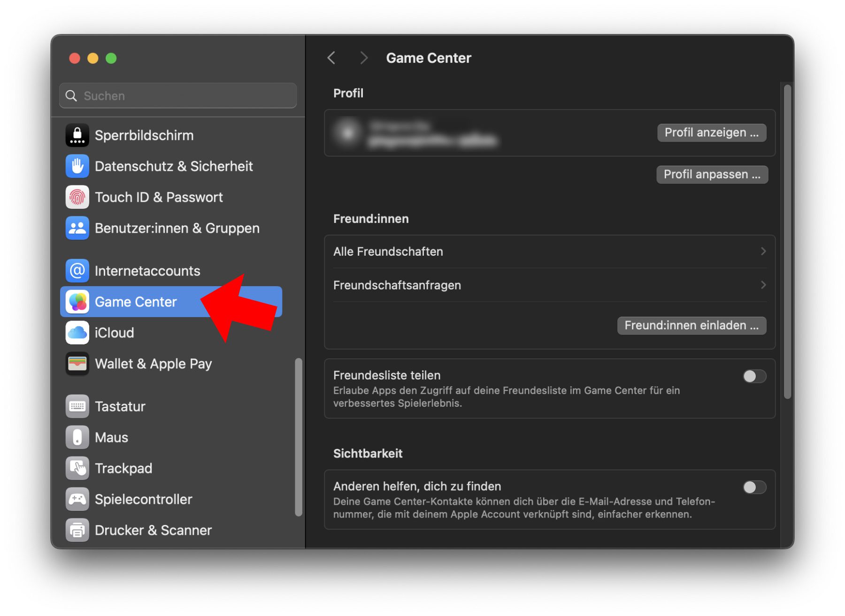This screenshot has width=845, height=616.
Task: Select the Touch ID fingerprint icon
Action: [77, 198]
